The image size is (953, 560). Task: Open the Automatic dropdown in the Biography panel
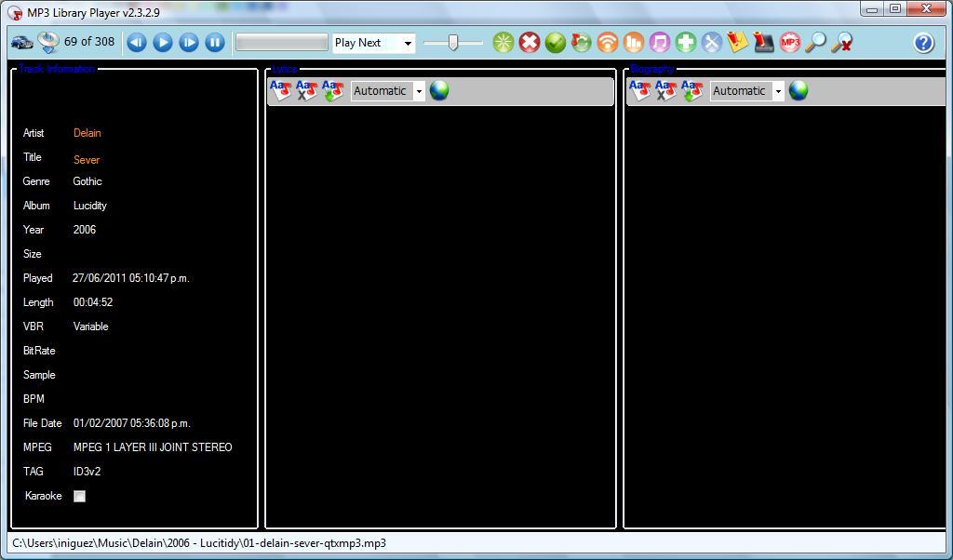745,90
